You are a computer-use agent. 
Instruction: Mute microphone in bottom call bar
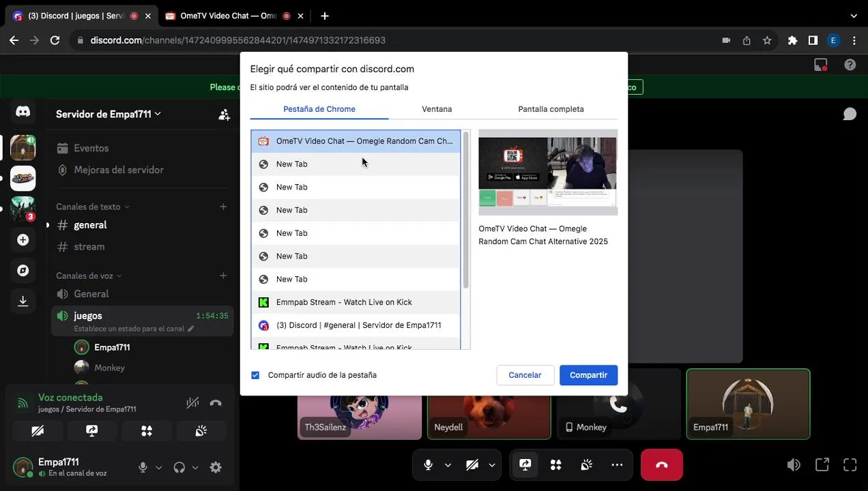tap(428, 465)
